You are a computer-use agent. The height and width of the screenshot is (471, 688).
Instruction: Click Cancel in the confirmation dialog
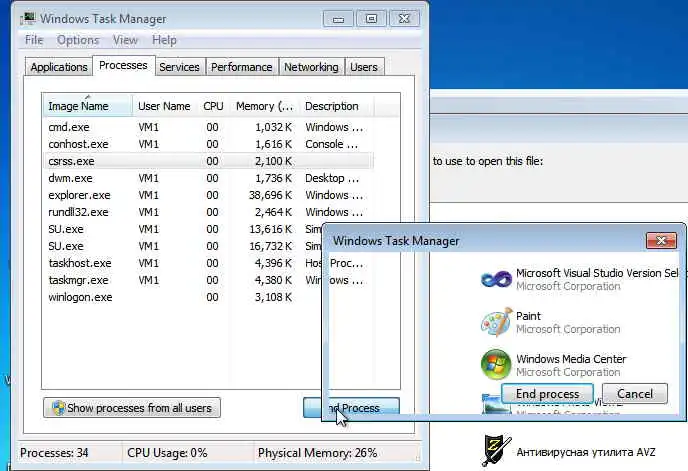click(635, 394)
